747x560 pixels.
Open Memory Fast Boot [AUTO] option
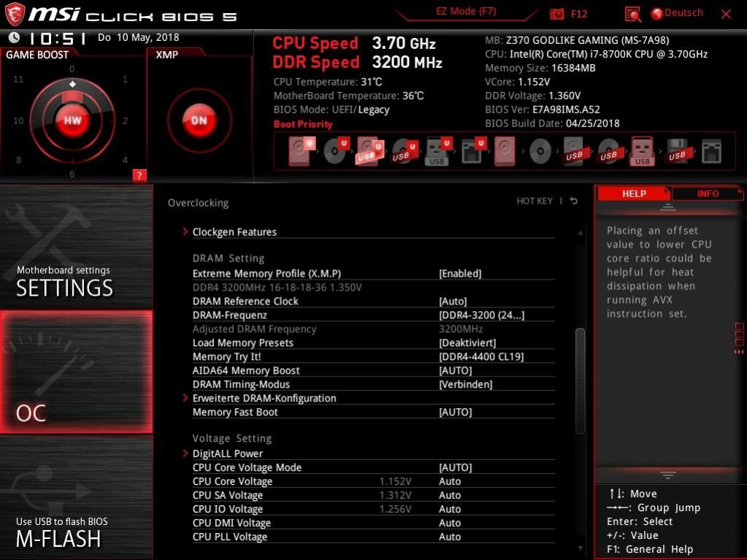(x=456, y=412)
